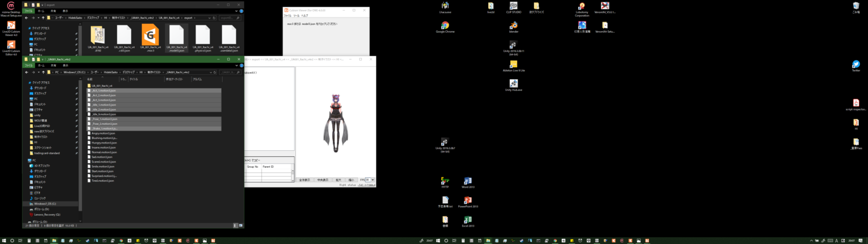Switch to the 表示 tab in the lower Explorer window
This screenshot has width=868, height=244.
(x=66, y=66)
